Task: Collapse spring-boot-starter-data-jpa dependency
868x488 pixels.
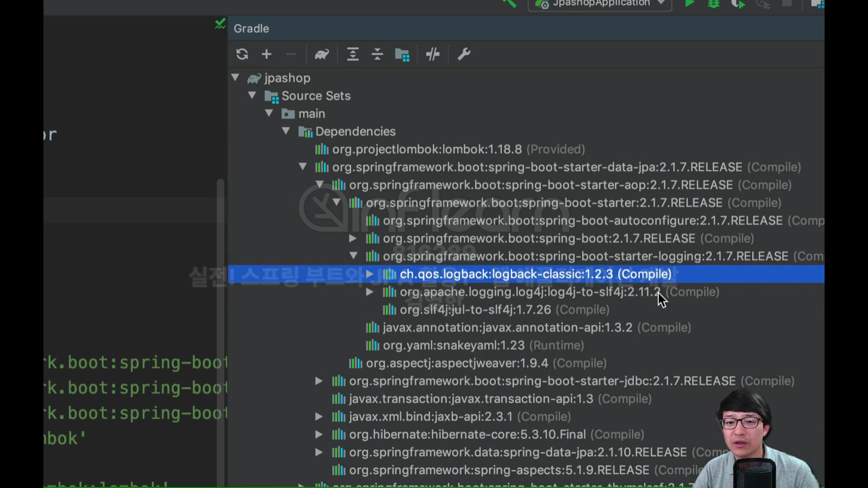Action: click(303, 167)
